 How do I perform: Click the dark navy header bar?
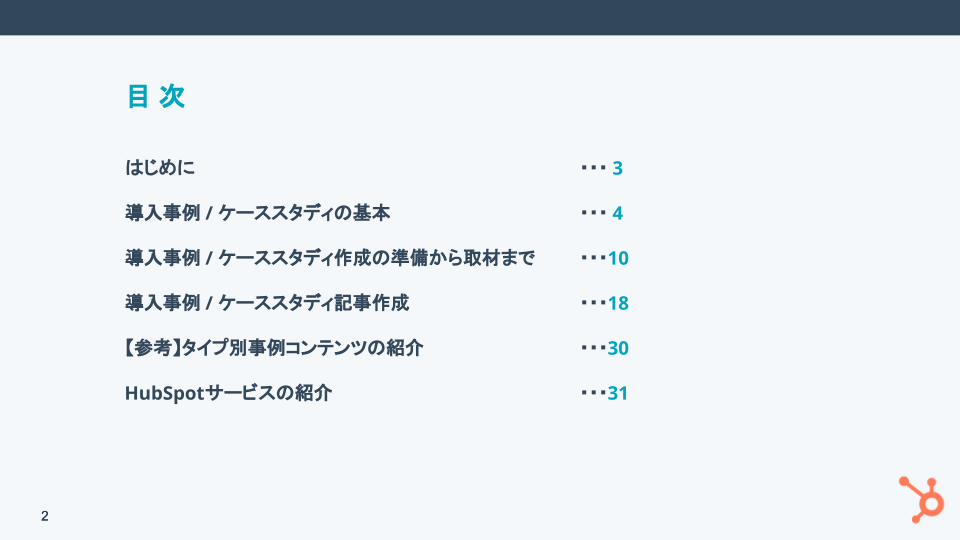click(480, 17)
